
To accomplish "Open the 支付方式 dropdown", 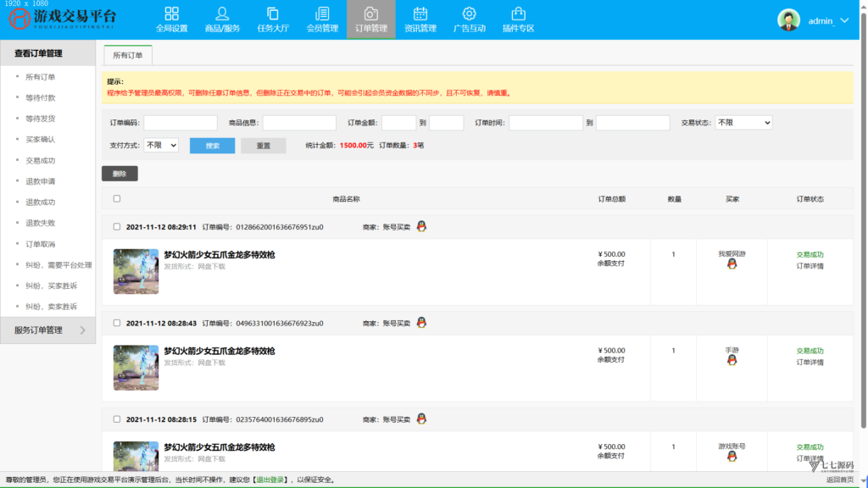I will 161,146.
